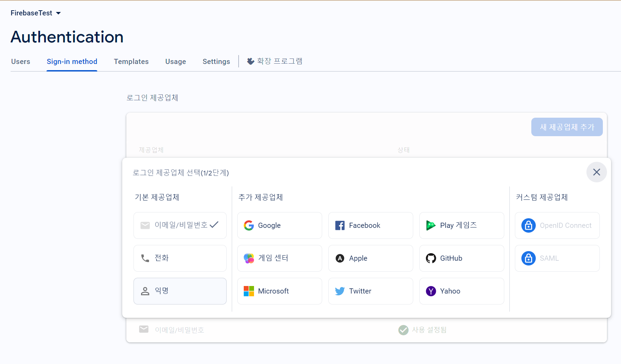This screenshot has width=621, height=364.
Task: Select the 이메일/비밀번호 provider card
Action: tap(180, 225)
